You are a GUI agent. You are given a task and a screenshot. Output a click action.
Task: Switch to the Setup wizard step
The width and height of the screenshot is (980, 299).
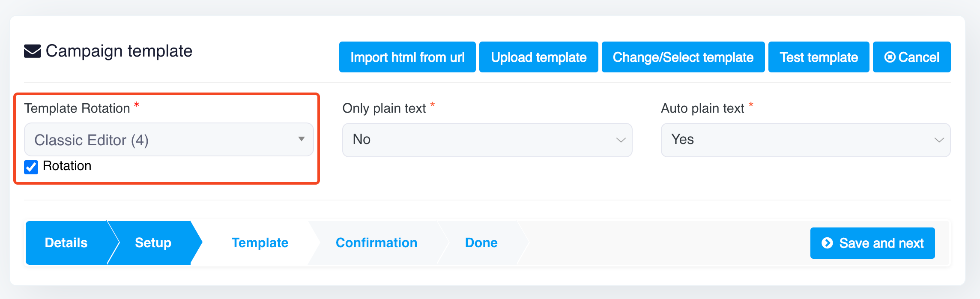153,243
